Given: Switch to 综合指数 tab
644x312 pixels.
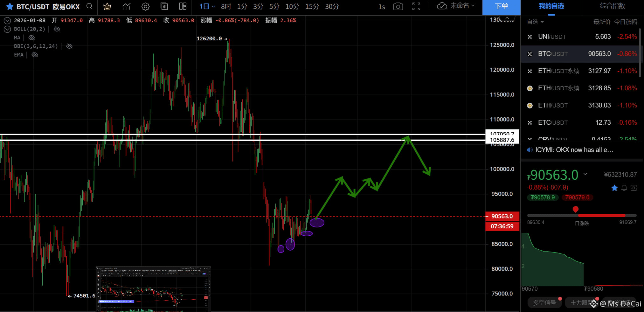Looking at the screenshot, I should point(613,6).
